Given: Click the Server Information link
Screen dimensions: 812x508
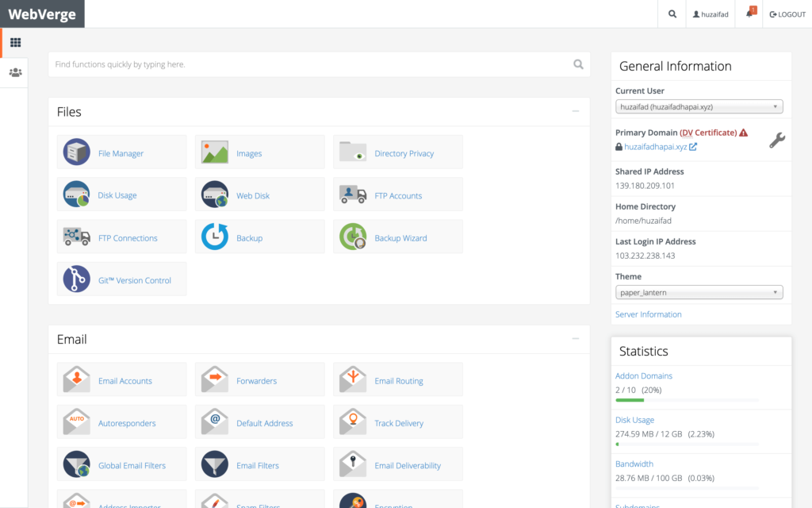Looking at the screenshot, I should 648,314.
